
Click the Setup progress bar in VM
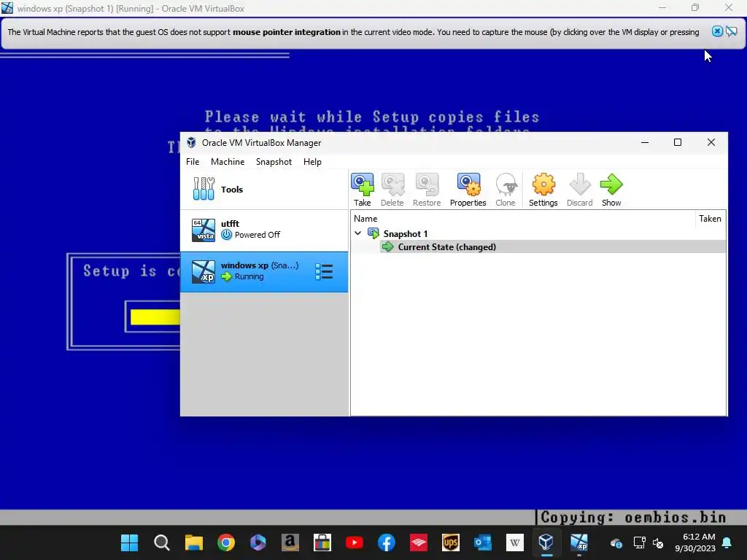click(152, 316)
